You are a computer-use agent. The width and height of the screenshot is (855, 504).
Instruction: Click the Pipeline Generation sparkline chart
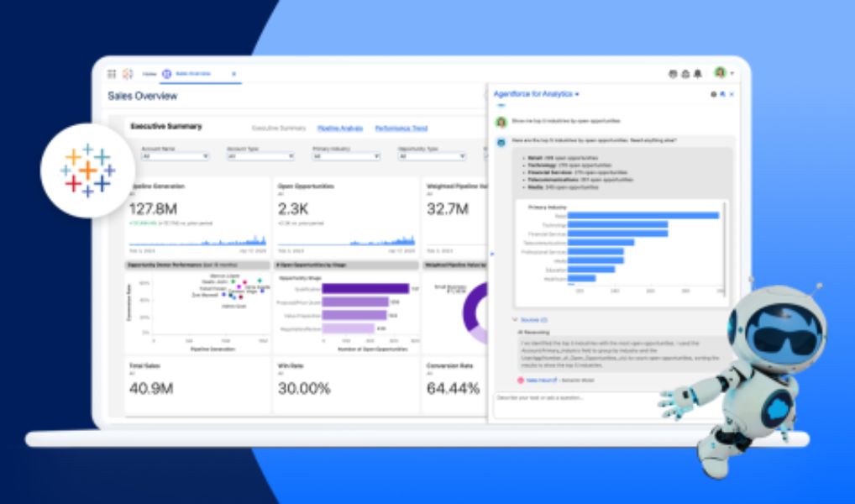[x=197, y=240]
